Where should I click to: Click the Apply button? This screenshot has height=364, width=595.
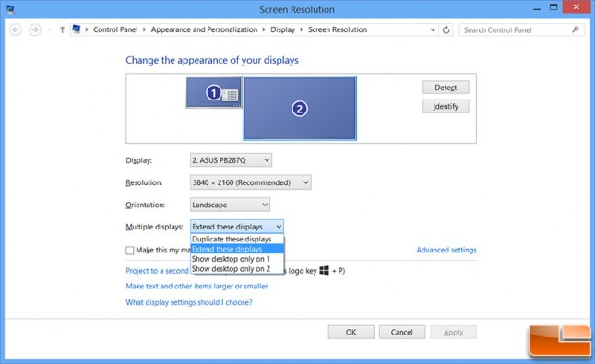click(x=454, y=332)
